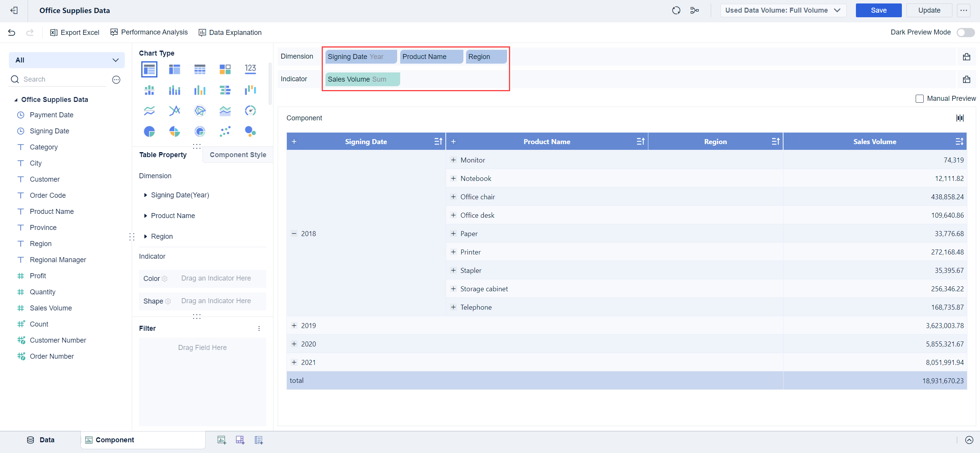This screenshot has width=980, height=453.
Task: Select the Profit field in list
Action: 38,276
